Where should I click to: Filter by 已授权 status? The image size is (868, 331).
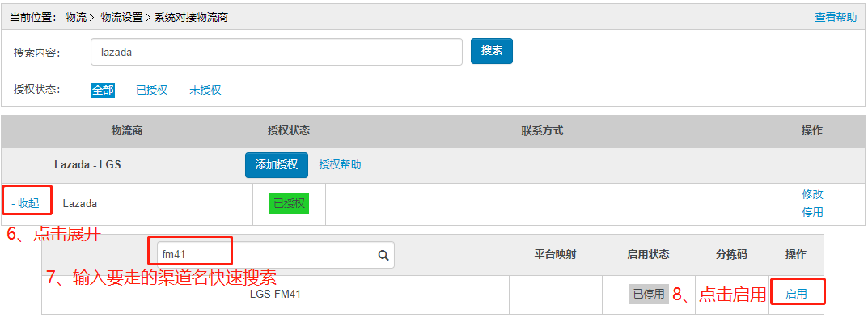(152, 90)
